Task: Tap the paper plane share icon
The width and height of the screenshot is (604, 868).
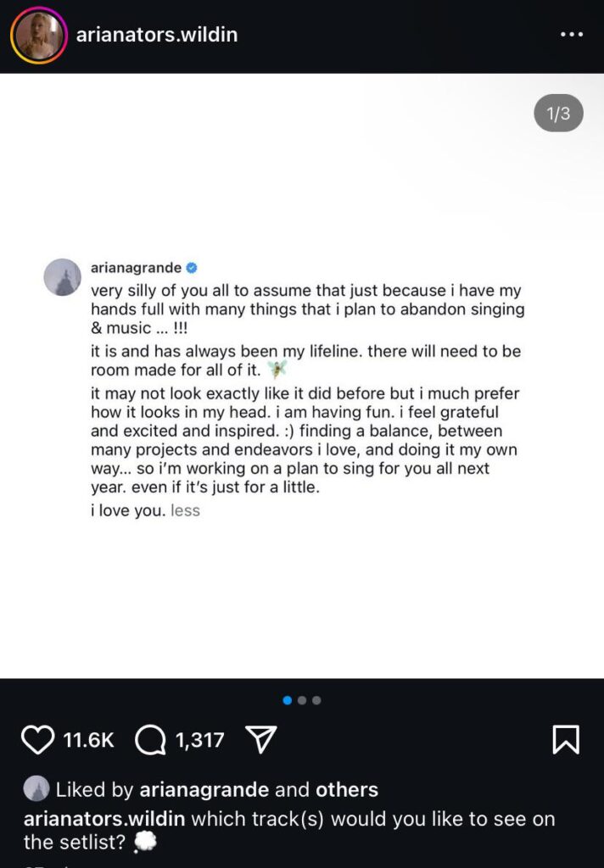Action: [x=261, y=740]
